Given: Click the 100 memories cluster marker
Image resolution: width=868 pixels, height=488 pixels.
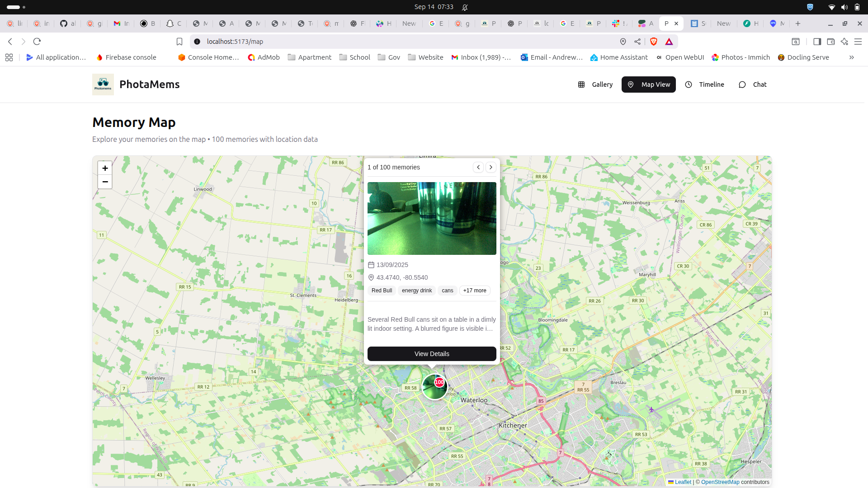Looking at the screenshot, I should point(434,387).
